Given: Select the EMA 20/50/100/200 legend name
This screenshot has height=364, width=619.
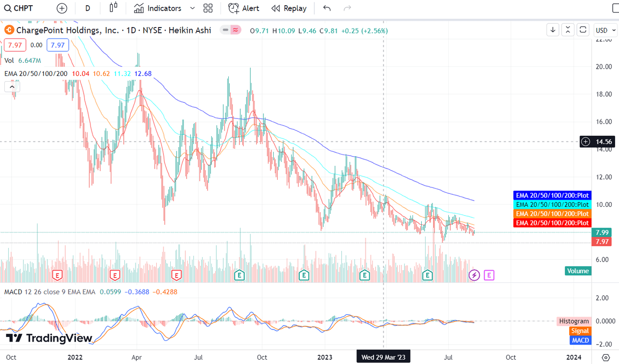Looking at the screenshot, I should pos(35,73).
